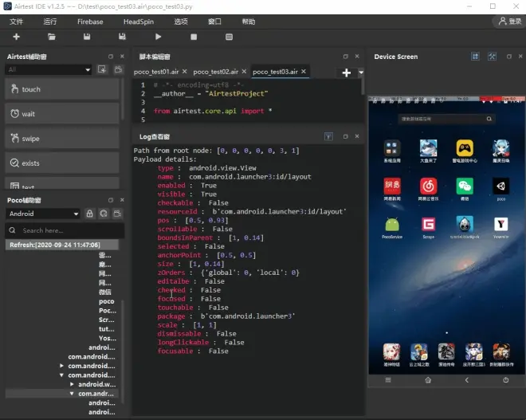Click the 登录 login button
The height and width of the screenshot is (420, 526).
pyautogui.click(x=509, y=22)
